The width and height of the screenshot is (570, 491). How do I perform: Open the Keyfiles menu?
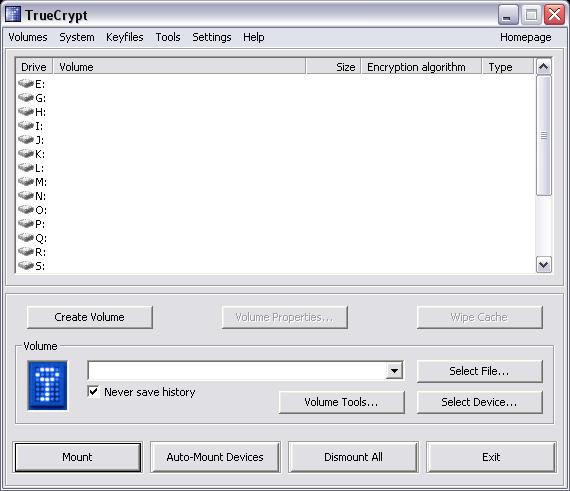click(x=125, y=37)
